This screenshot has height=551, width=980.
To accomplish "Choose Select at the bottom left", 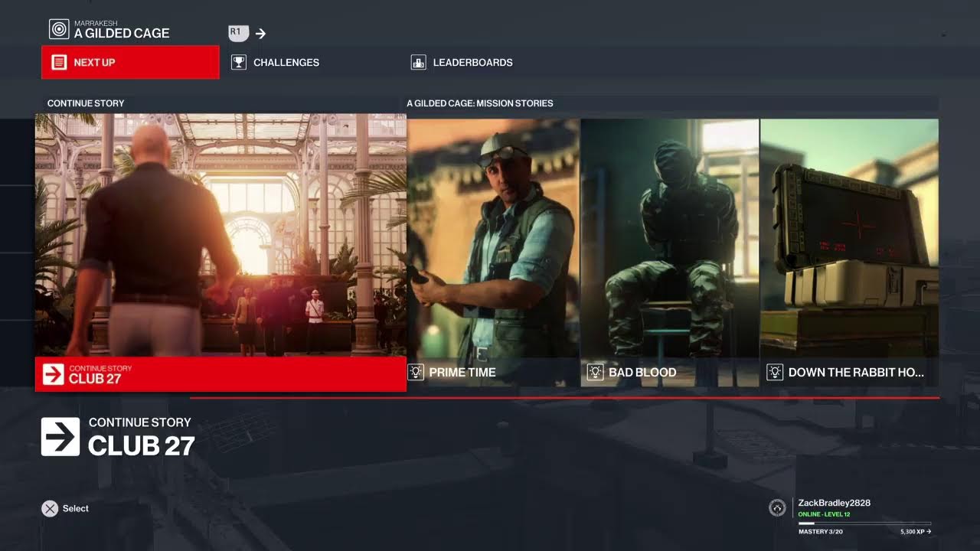I will coord(65,509).
